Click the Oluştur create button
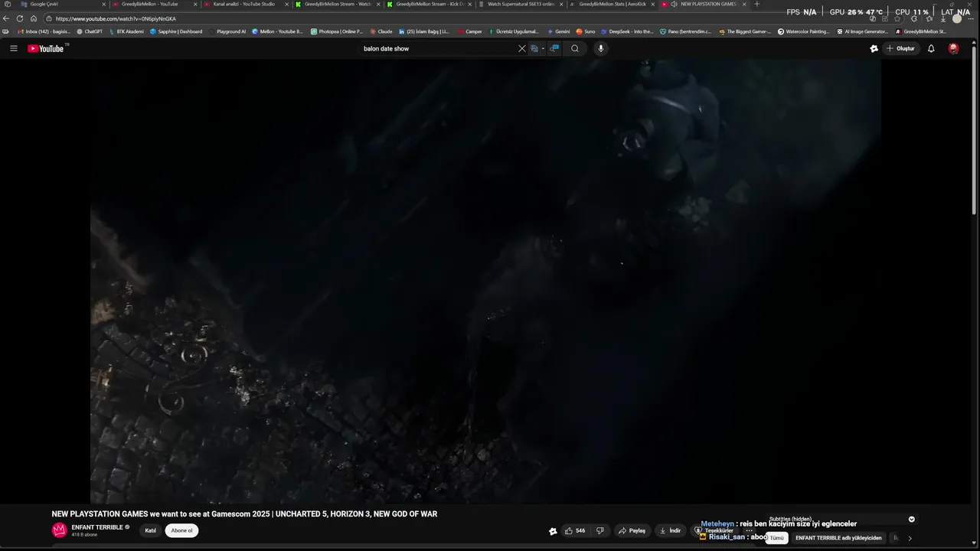Viewport: 980px width, 551px height. (x=900, y=48)
